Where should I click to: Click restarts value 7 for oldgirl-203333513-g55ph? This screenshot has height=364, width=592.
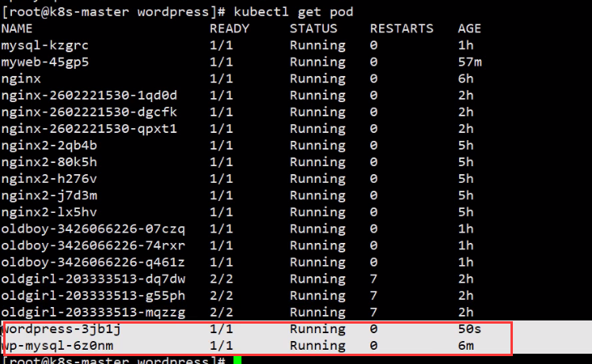(x=374, y=296)
